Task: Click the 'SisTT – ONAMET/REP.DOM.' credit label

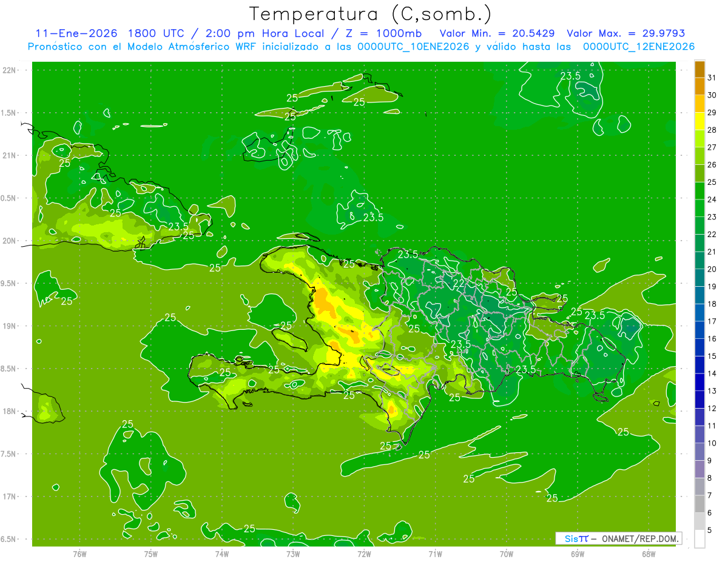Action: (x=619, y=538)
